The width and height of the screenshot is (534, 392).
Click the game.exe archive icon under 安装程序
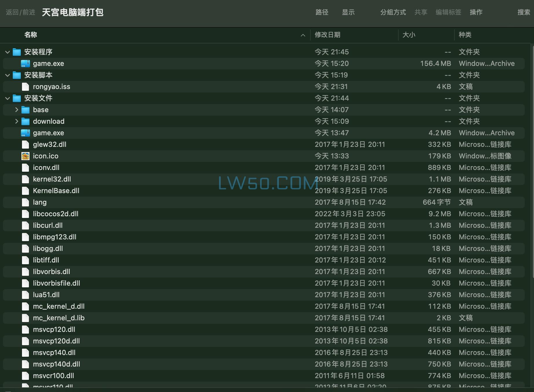pyautogui.click(x=25, y=63)
